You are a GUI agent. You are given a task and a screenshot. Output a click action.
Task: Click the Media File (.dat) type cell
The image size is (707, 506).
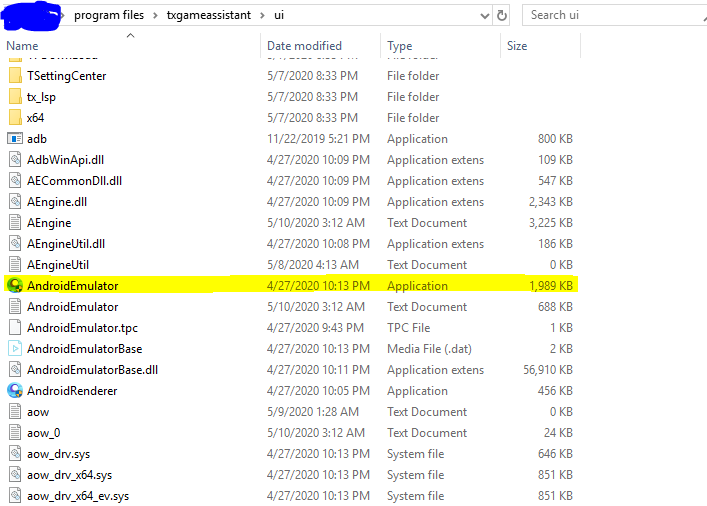pos(429,349)
